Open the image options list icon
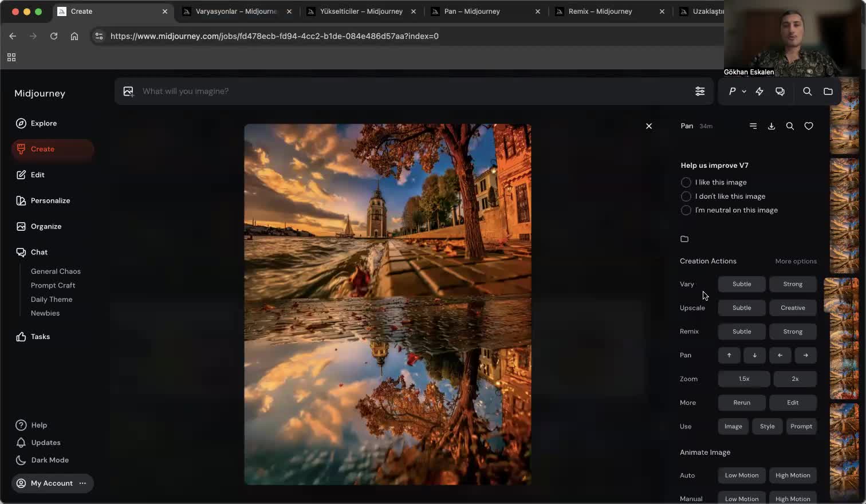Viewport: 866px width, 504px height. click(753, 126)
